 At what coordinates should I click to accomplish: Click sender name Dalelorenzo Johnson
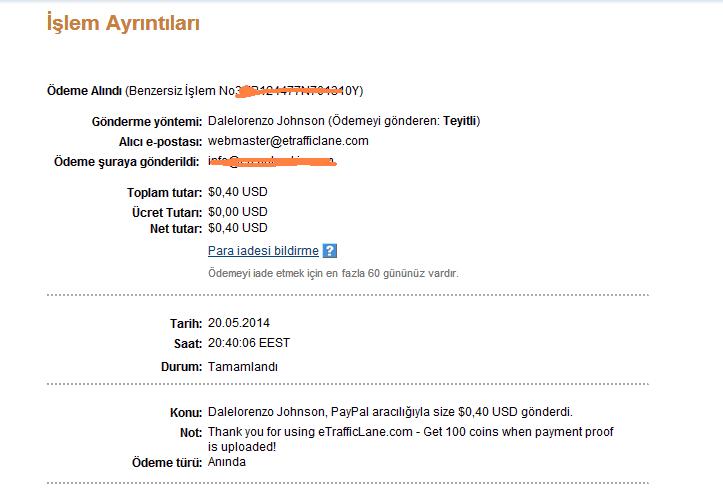click(x=266, y=121)
